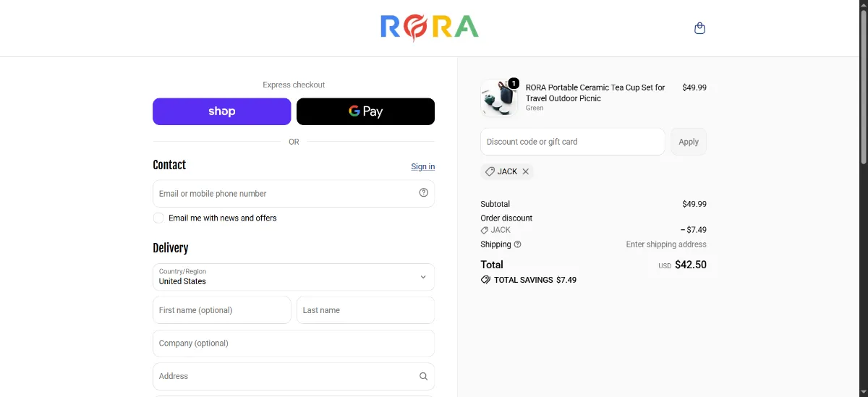Focus the Address field
The image size is (868, 397).
294,376
